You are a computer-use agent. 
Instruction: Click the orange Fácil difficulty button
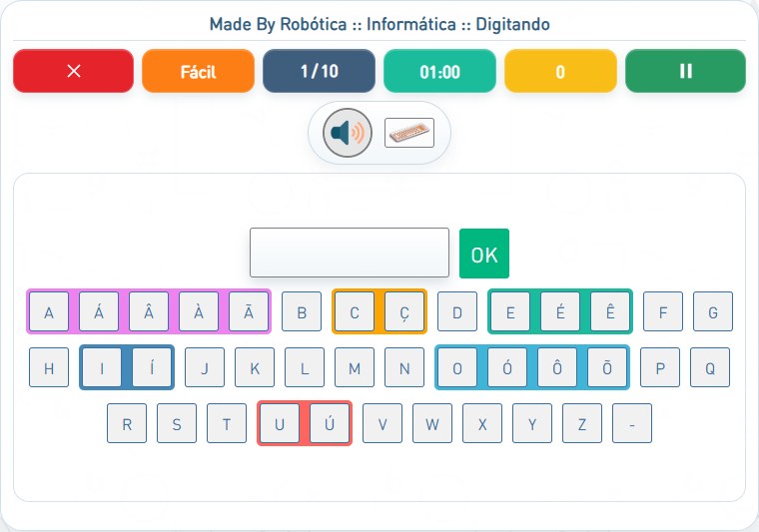[x=198, y=71]
